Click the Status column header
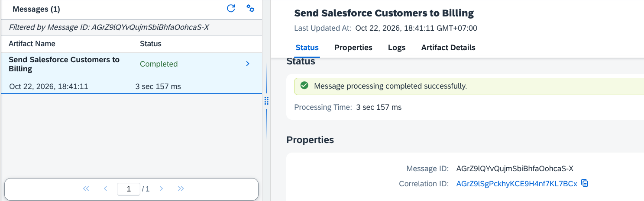The width and height of the screenshot is (644, 201). pyautogui.click(x=151, y=44)
